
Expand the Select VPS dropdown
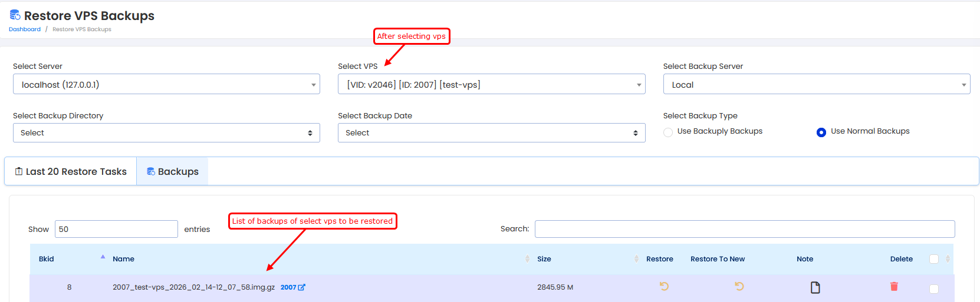491,84
